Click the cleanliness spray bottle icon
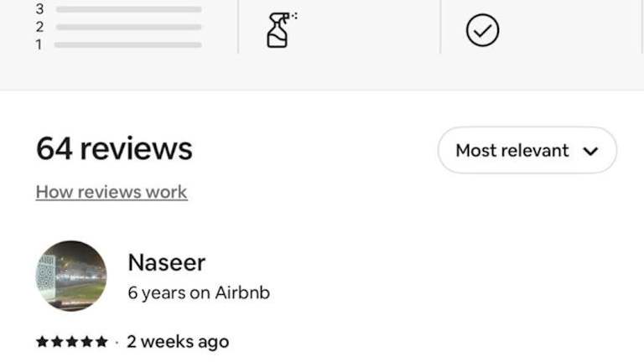This screenshot has width=644, height=362. [280, 30]
